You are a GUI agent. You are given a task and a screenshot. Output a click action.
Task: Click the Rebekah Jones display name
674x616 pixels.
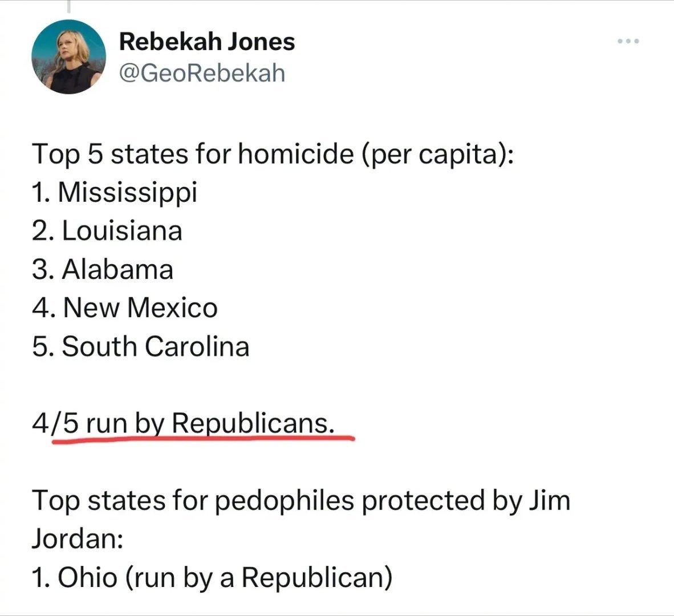[x=207, y=42]
